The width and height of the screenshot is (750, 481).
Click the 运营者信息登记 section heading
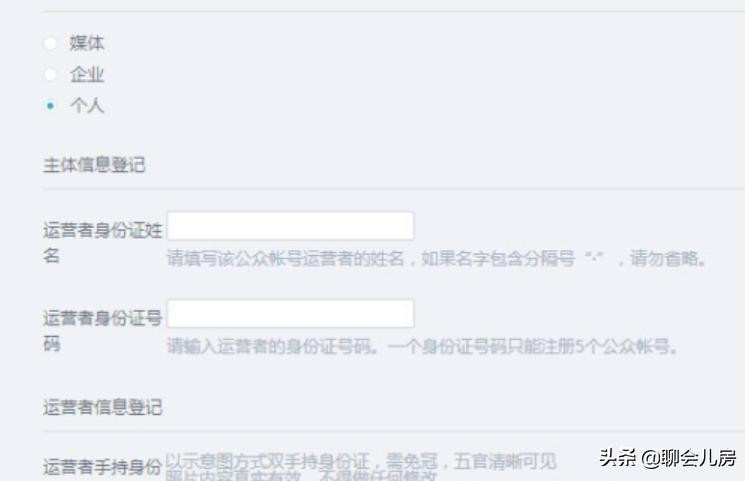point(103,407)
